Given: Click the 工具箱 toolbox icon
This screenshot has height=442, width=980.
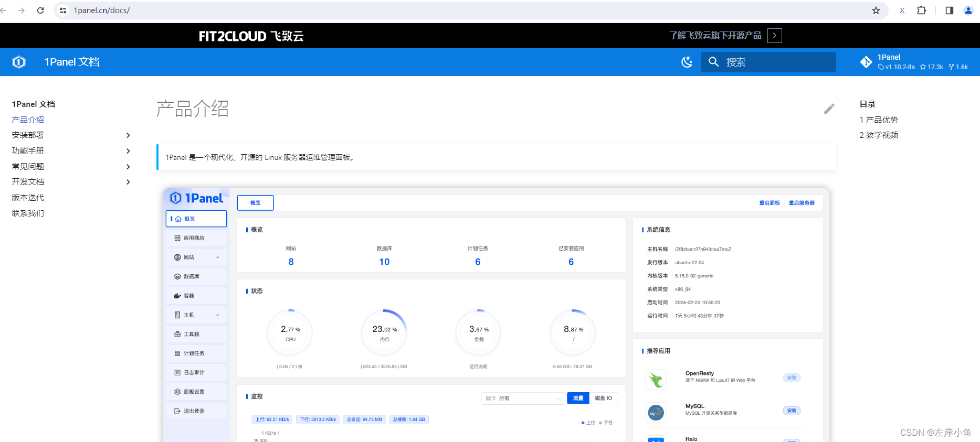Looking at the screenshot, I should (177, 334).
